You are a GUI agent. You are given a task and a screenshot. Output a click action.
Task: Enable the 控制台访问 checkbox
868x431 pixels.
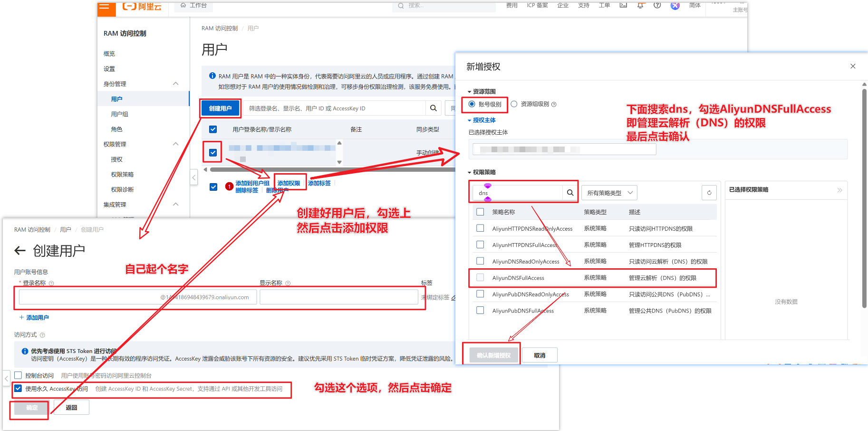[x=18, y=375]
